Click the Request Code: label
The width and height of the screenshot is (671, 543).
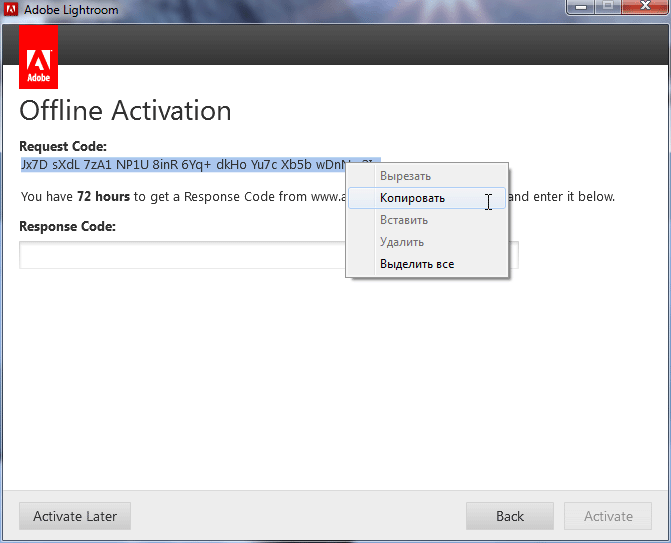(63, 146)
